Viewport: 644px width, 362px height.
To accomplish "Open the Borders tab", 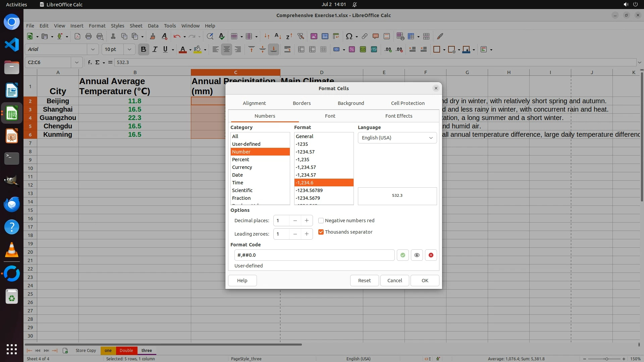I will pos(302,103).
